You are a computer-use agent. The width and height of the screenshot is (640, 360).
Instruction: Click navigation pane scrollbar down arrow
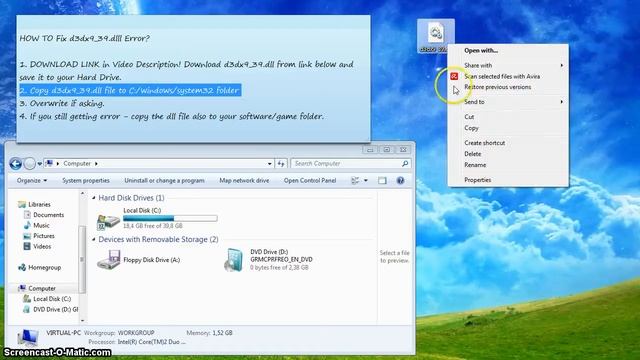coord(82,321)
